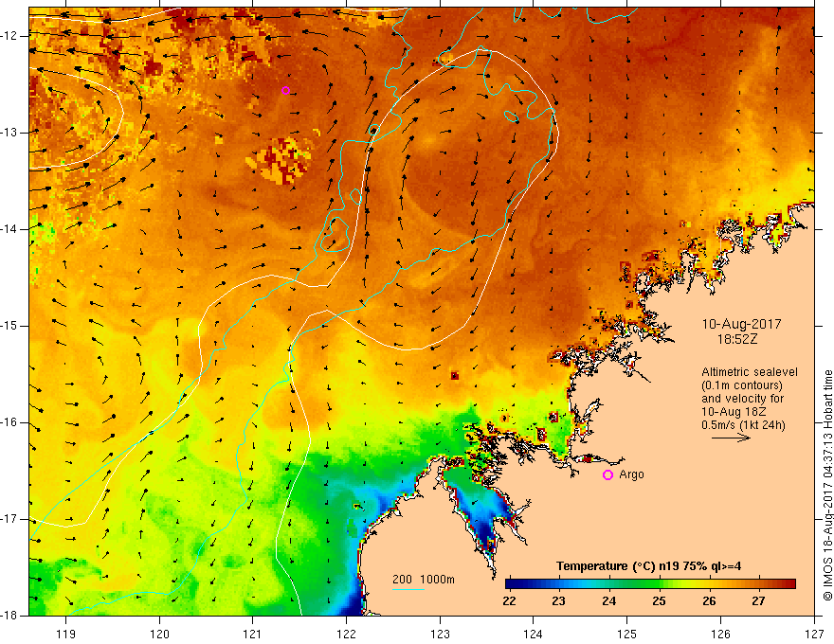834x644 pixels.
Task: Click the colorbar label '23'
Action: point(558,601)
